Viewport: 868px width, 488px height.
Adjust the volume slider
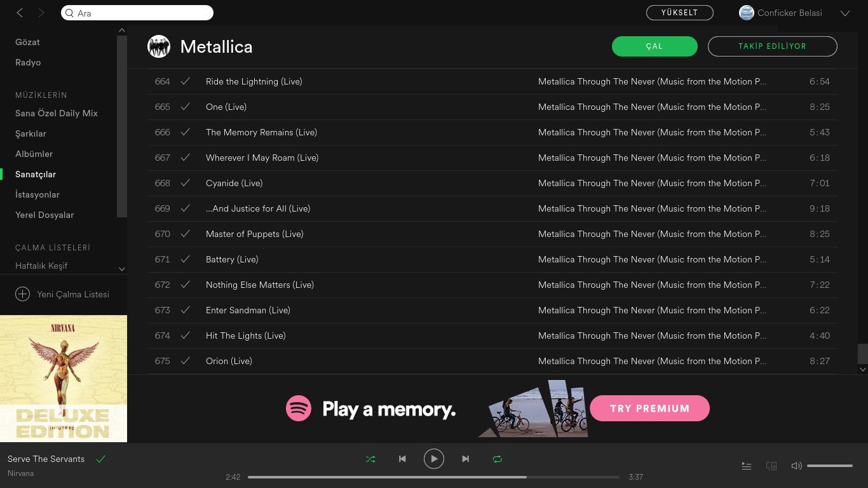point(830,466)
